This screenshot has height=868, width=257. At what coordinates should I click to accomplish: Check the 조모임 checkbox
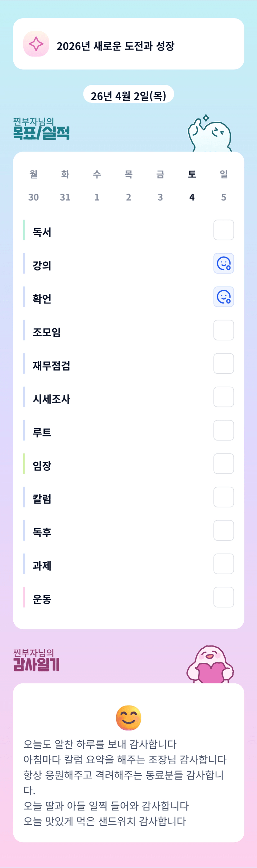(x=224, y=330)
